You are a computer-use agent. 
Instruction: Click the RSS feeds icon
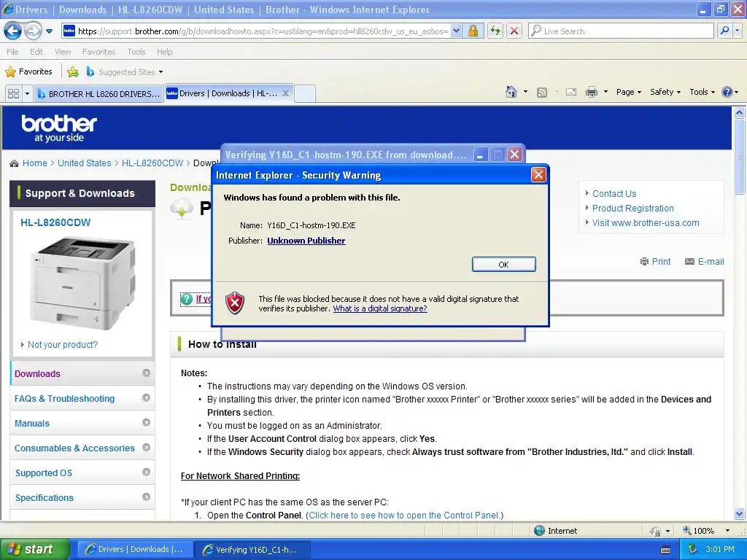tap(542, 93)
